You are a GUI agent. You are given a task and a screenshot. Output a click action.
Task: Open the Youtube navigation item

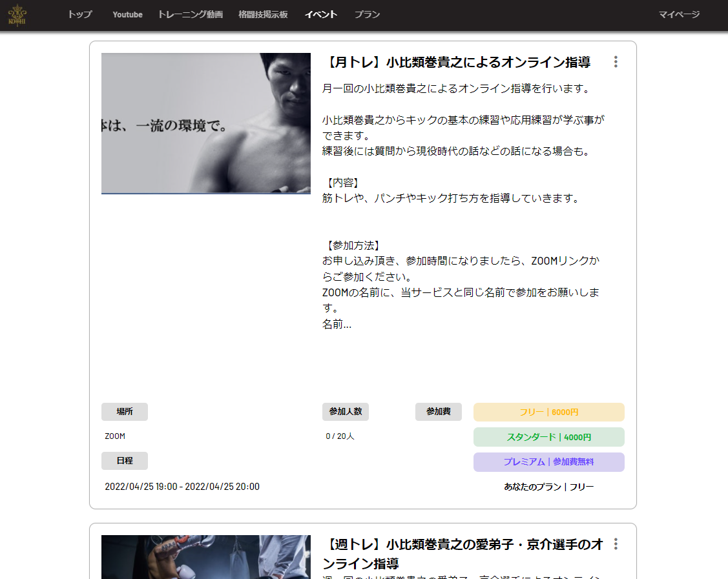[x=127, y=15]
